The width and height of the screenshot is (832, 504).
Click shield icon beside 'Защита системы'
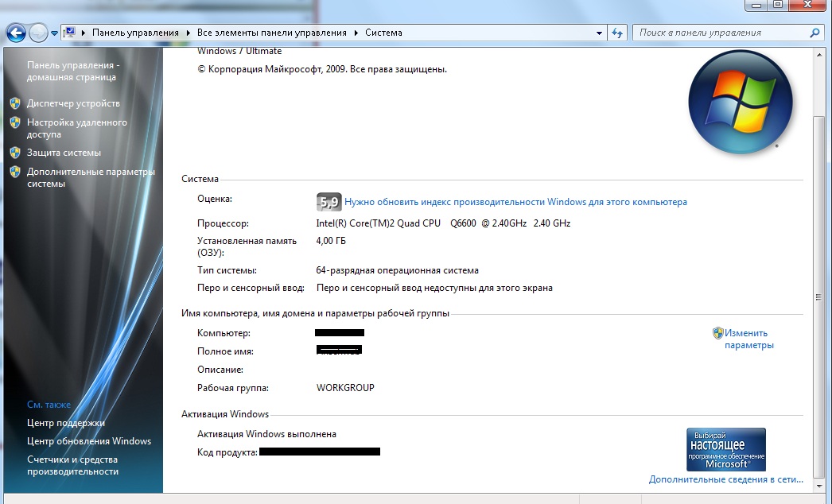pos(15,153)
